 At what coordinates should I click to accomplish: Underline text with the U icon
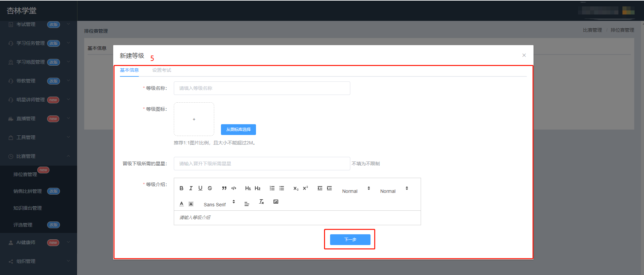[200, 188]
